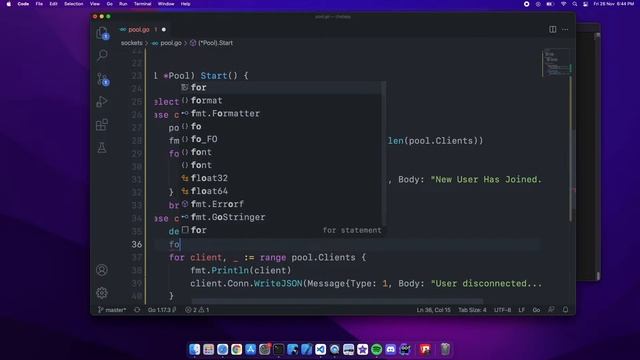The height and width of the screenshot is (360, 640).
Task: Click the synchronize changes icon in status bar
Action: 137,310
